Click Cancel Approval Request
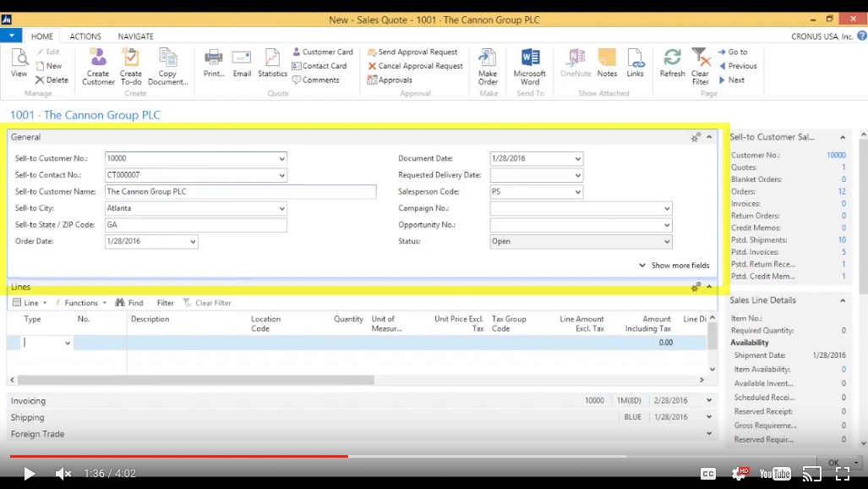 pos(415,65)
